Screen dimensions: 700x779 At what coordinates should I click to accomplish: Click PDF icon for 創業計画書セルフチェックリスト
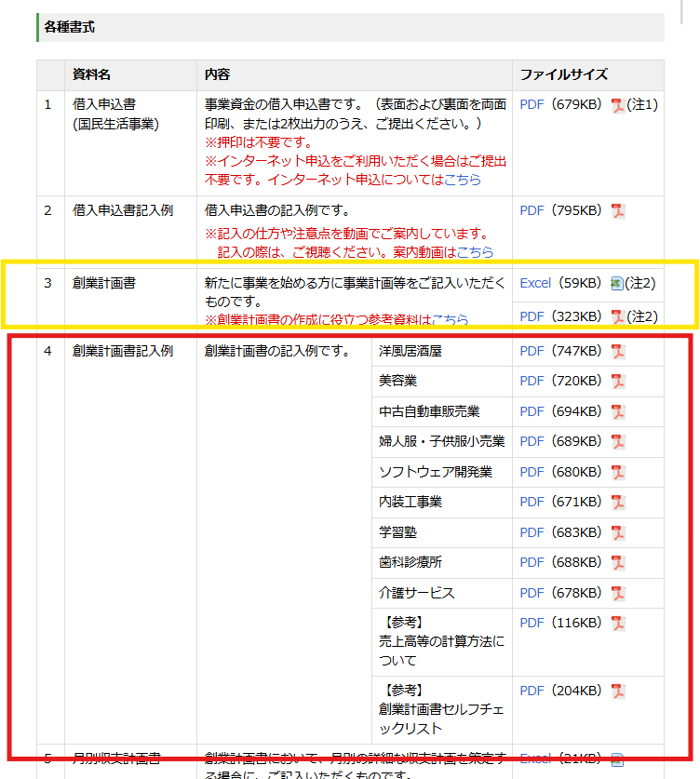[x=617, y=692]
